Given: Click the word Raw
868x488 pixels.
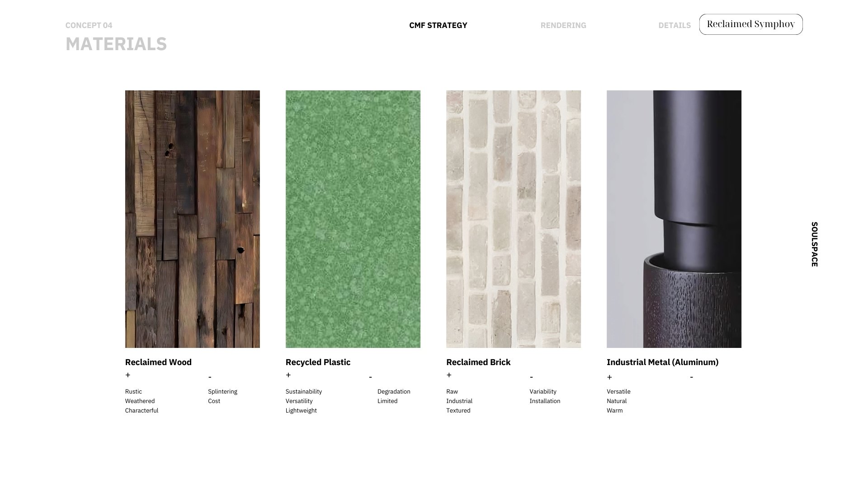Looking at the screenshot, I should point(452,392).
